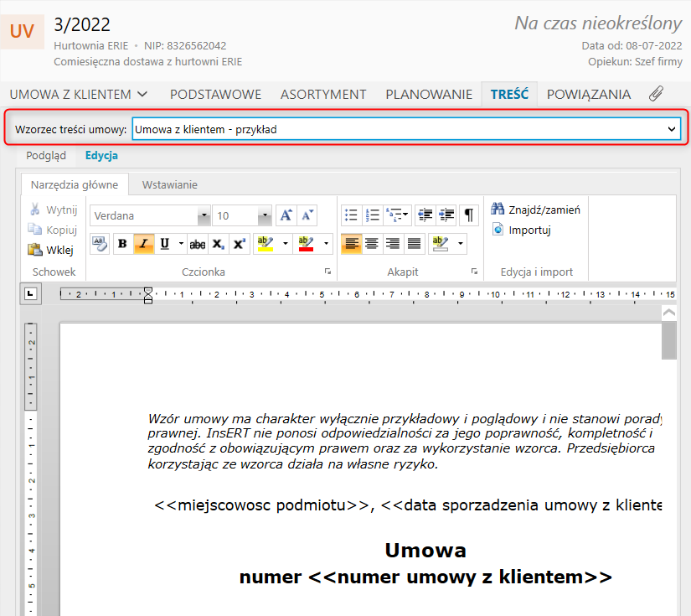Click the subscript icon
Screen dimensions: 691x616
(218, 244)
